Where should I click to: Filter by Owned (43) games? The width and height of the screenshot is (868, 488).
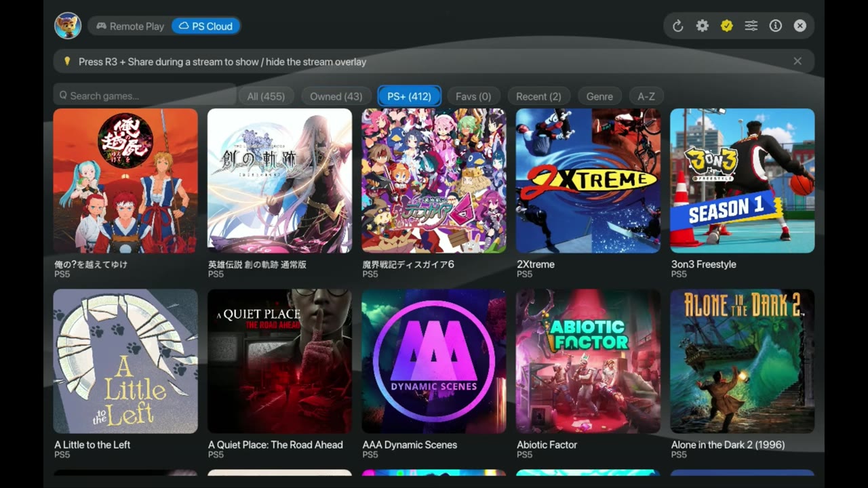pyautogui.click(x=336, y=96)
